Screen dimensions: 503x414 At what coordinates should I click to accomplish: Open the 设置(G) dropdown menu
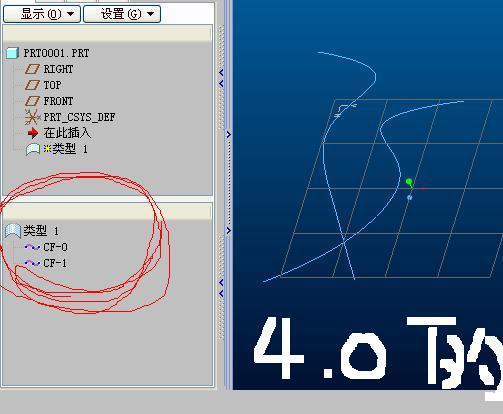click(122, 14)
